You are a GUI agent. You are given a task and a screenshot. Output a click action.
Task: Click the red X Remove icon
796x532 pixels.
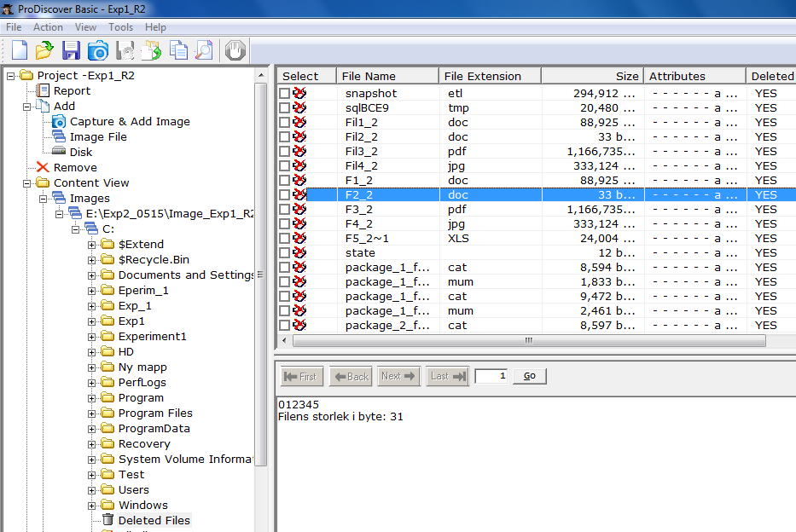(43, 167)
